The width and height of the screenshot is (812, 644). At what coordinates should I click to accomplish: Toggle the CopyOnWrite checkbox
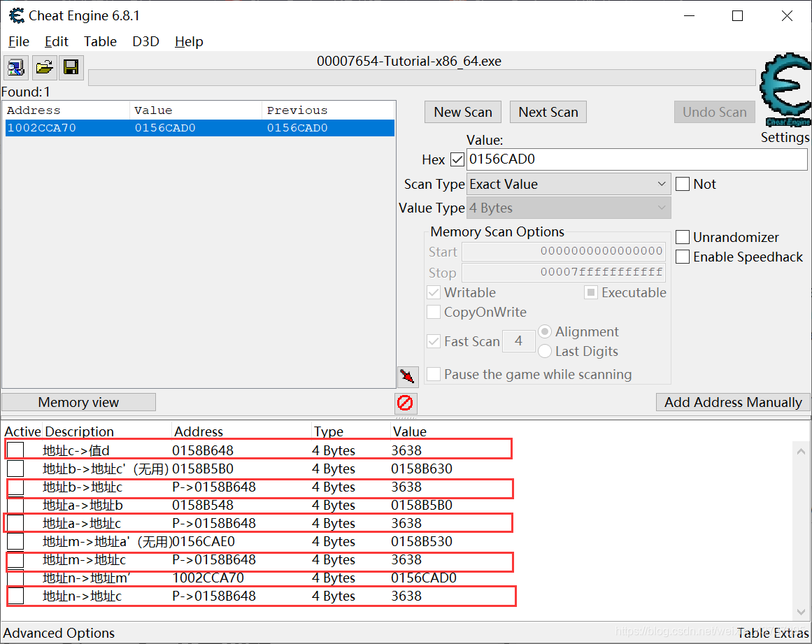pos(434,312)
